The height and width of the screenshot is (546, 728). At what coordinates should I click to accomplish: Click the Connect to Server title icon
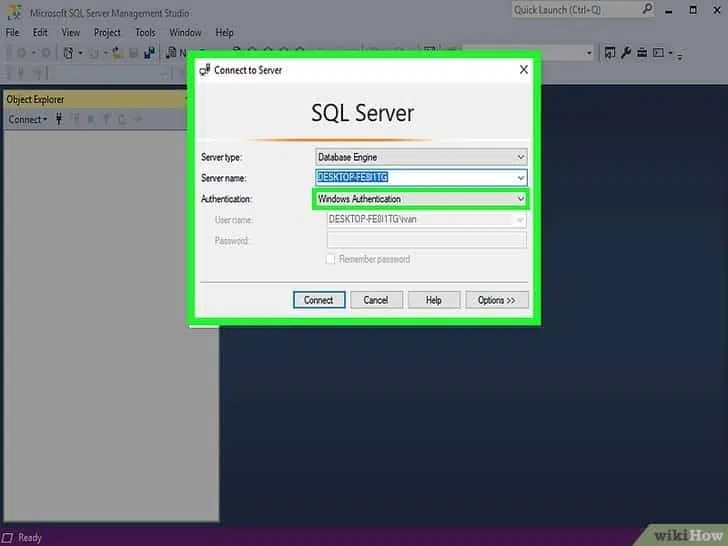click(204, 70)
